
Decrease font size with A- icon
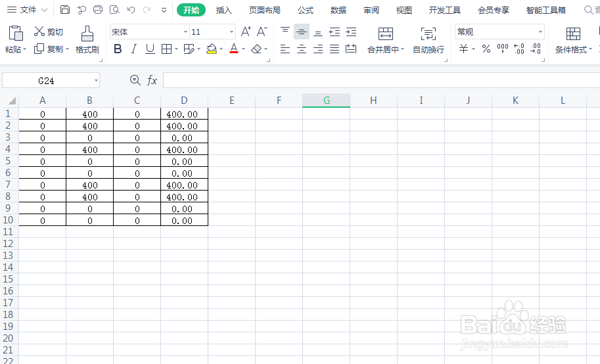(x=262, y=32)
